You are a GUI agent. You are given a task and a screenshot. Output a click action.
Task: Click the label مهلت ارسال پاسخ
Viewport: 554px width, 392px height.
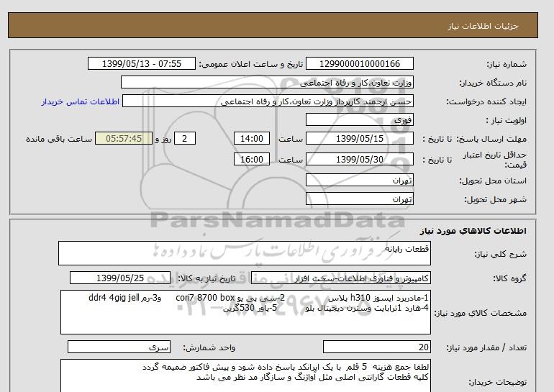point(491,139)
